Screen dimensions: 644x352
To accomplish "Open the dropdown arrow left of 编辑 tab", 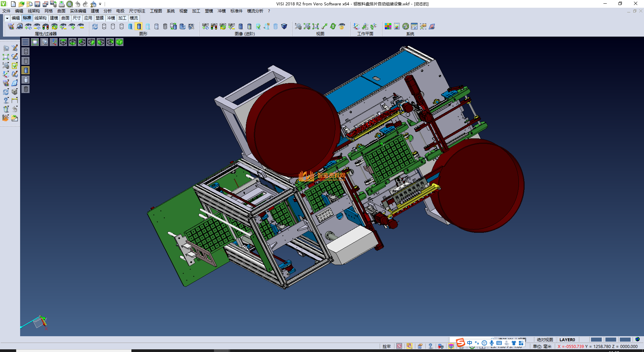I will tap(7, 18).
